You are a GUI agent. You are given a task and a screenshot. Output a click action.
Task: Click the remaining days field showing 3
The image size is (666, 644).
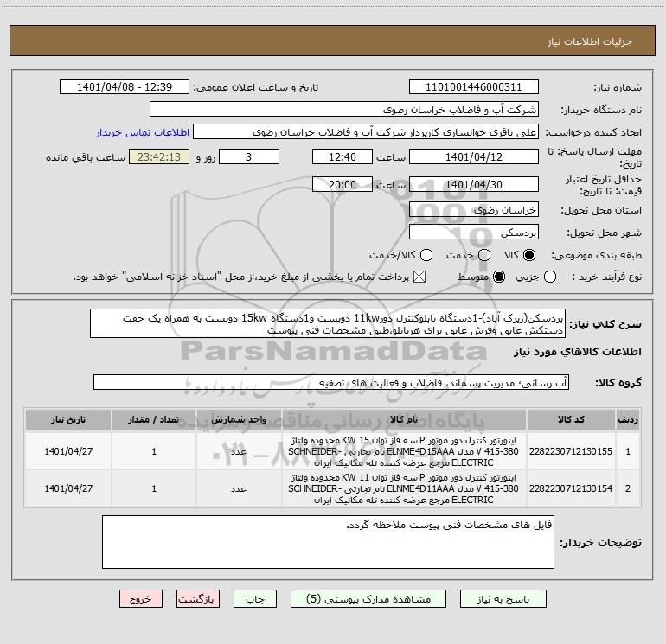pos(249,156)
